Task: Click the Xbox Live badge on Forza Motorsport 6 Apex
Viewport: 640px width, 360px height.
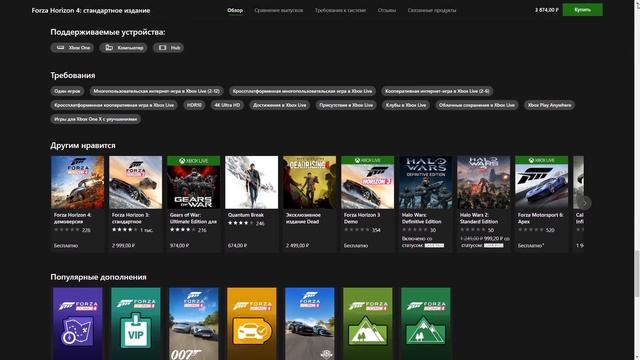Action: coord(541,160)
